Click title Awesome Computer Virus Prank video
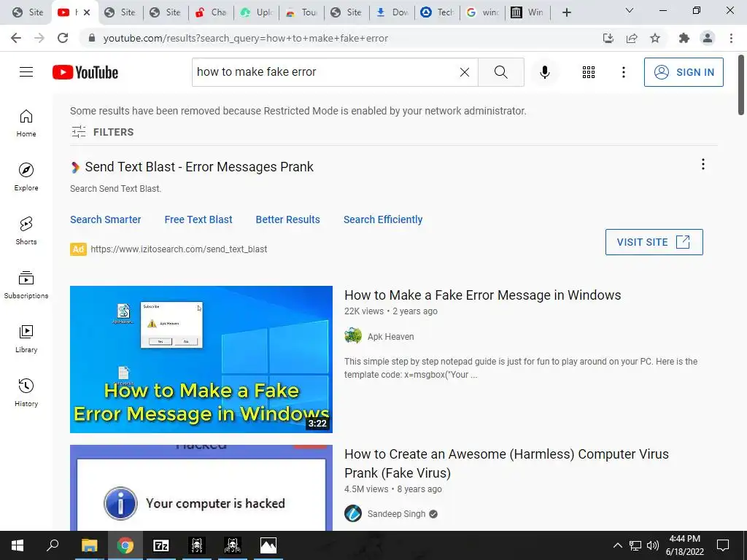747x560 pixels. [x=506, y=463]
